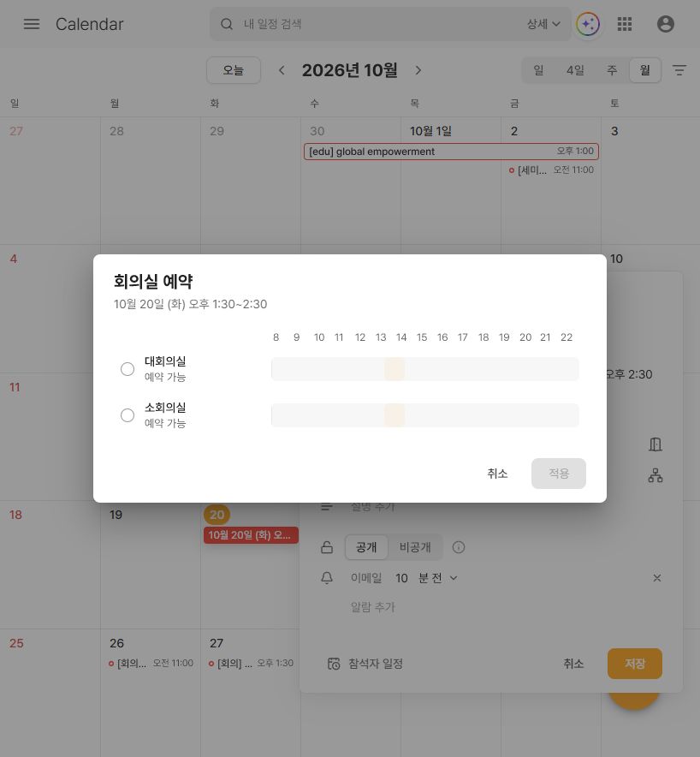Click the 오늘 button
The width and height of the screenshot is (700, 757).
tap(234, 70)
